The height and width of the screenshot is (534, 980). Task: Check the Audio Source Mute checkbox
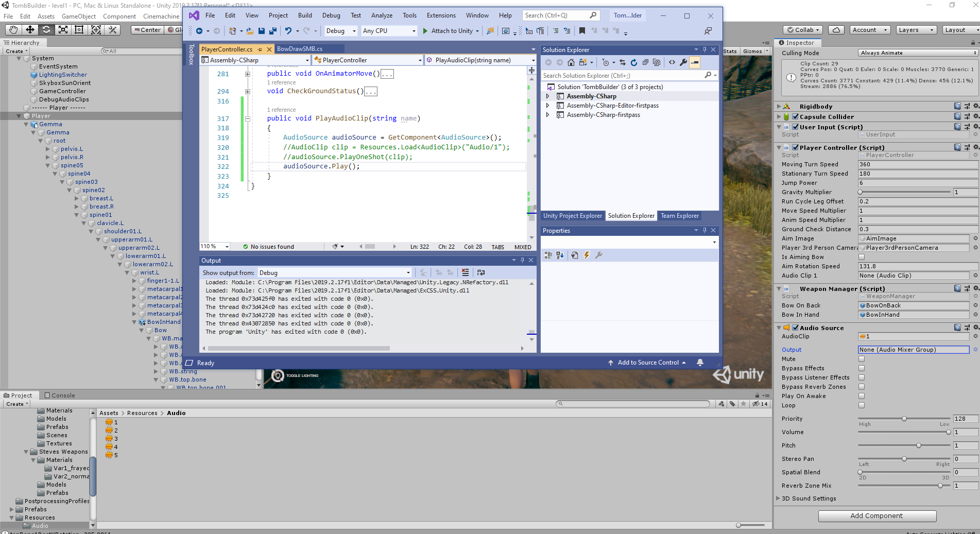tap(861, 359)
